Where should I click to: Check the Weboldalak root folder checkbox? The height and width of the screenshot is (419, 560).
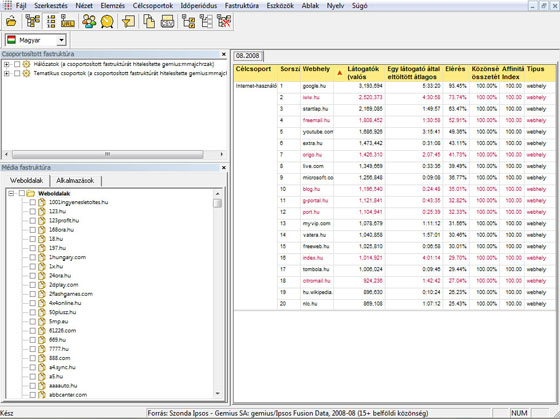21,193
